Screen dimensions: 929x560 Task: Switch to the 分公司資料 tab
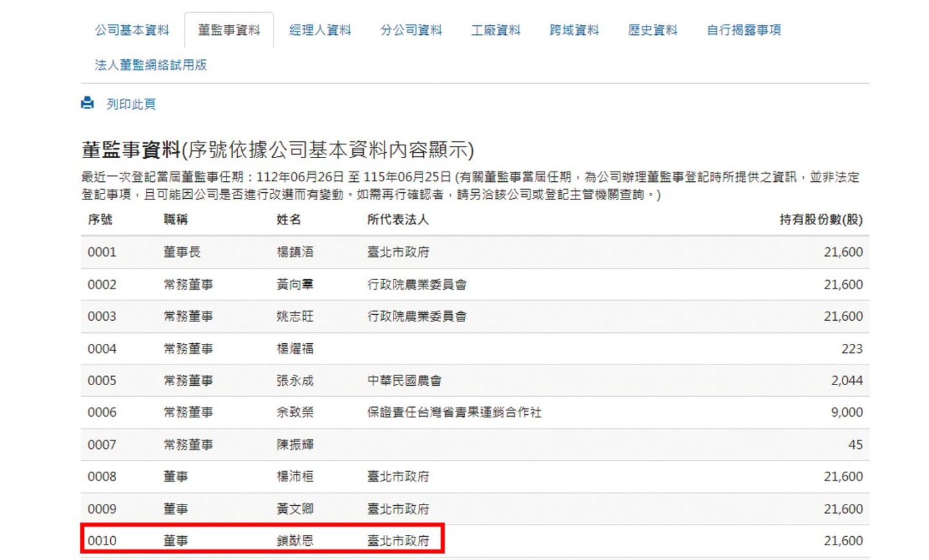(411, 30)
